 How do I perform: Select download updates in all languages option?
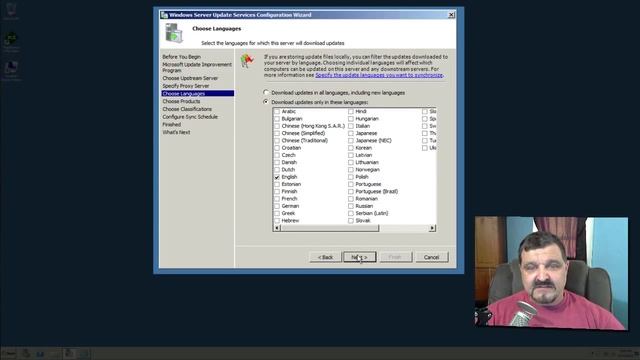point(266,93)
